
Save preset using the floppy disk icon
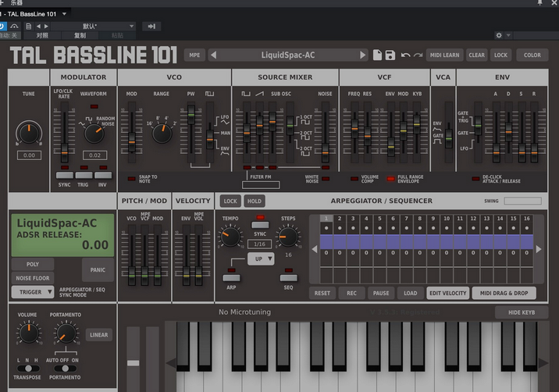390,55
